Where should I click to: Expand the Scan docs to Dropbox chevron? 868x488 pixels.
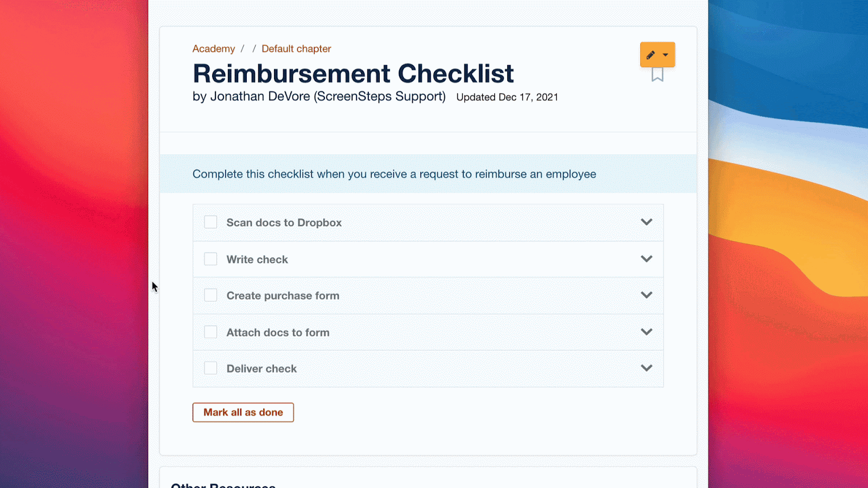[646, 222]
